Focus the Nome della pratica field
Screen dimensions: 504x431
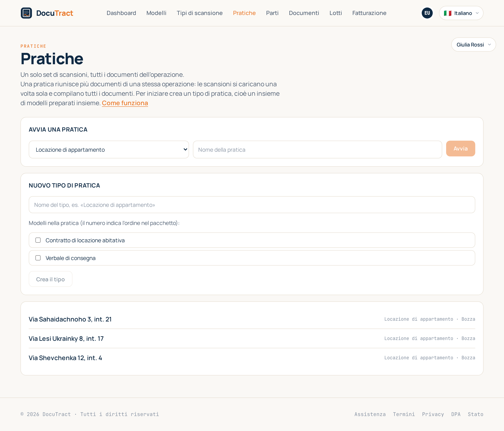point(317,150)
